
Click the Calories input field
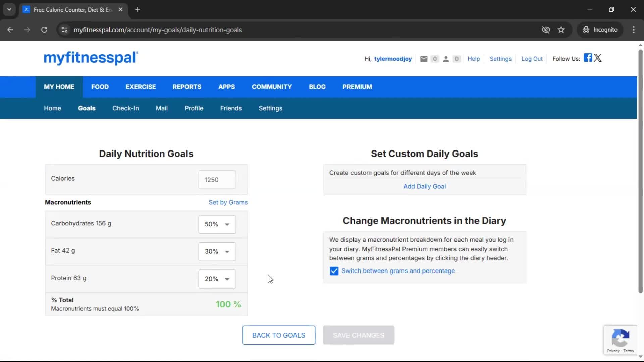pos(217,180)
